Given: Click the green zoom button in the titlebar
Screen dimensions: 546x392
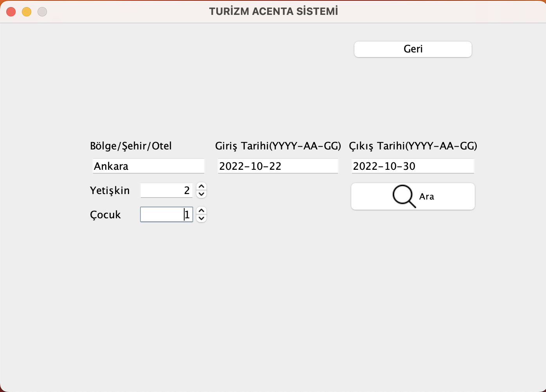Looking at the screenshot, I should pyautogui.click(x=42, y=12).
